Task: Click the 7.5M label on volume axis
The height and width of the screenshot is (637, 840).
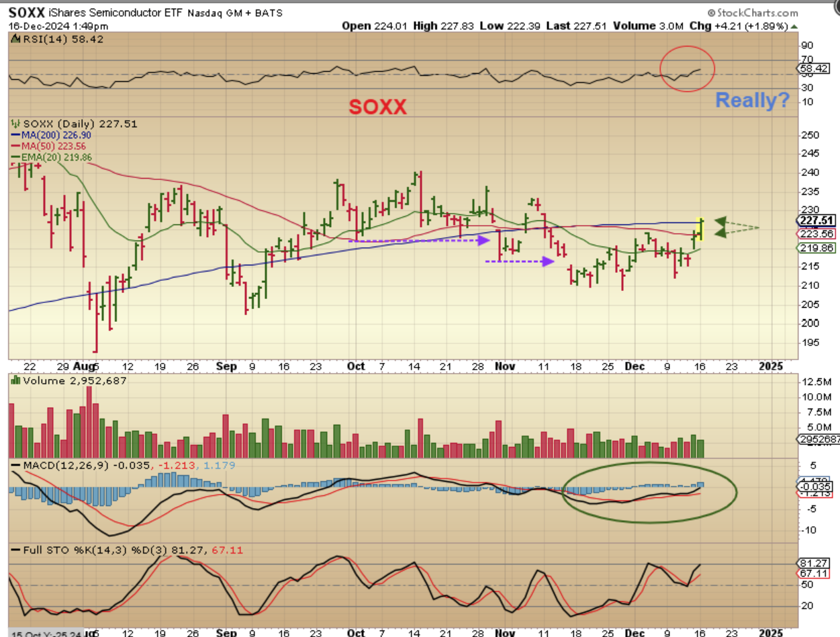Action: (x=814, y=412)
